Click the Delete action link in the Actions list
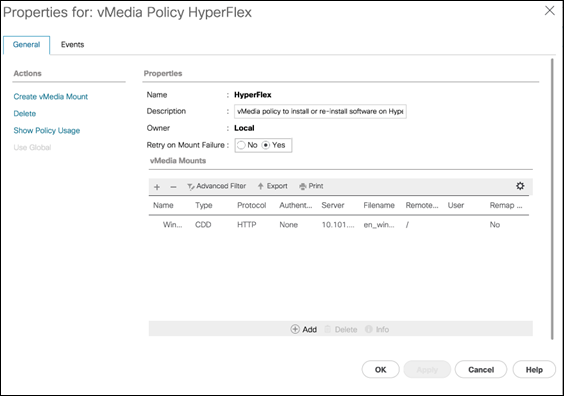564x396 pixels. 25,113
